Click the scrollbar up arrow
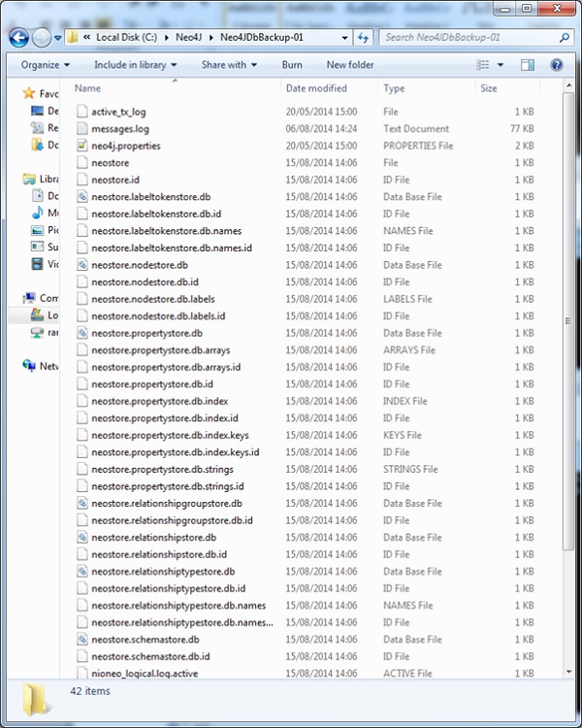This screenshot has width=582, height=728. click(568, 85)
